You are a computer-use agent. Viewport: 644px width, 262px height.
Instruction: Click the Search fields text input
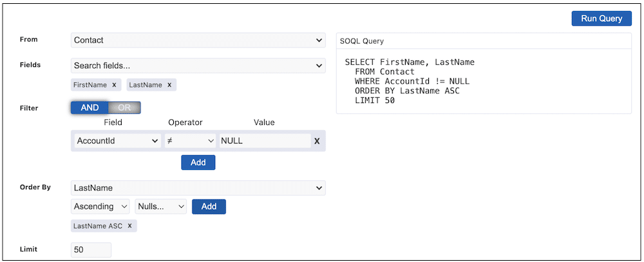(x=192, y=66)
